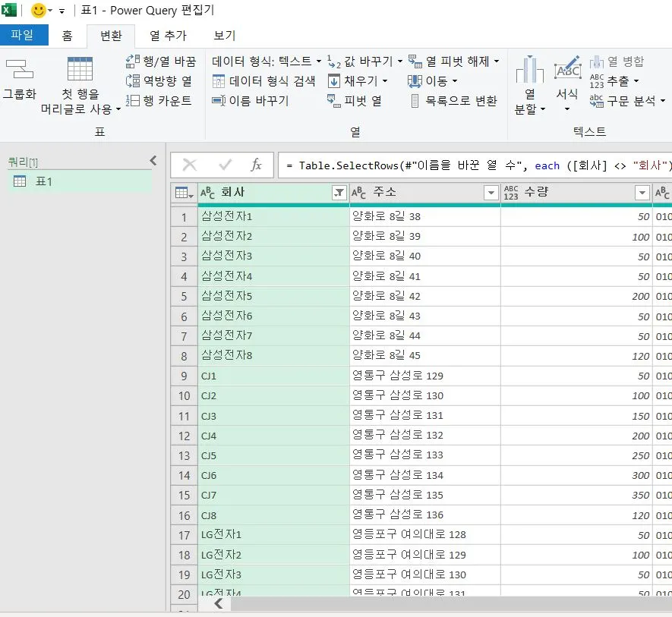Click quantity cell 350 in row 15
The width and height of the screenshot is (672, 617).
(576, 496)
